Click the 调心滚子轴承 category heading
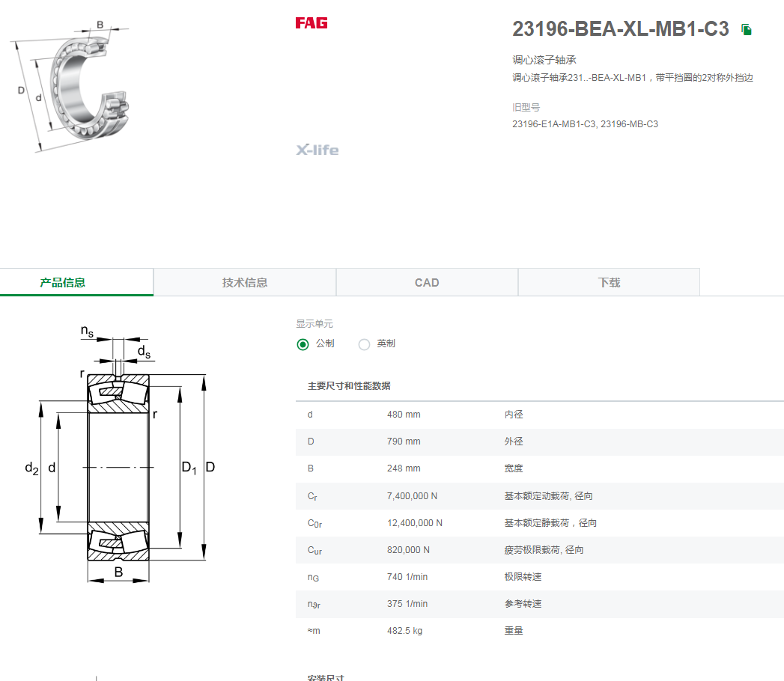The image size is (784, 681). [x=544, y=60]
